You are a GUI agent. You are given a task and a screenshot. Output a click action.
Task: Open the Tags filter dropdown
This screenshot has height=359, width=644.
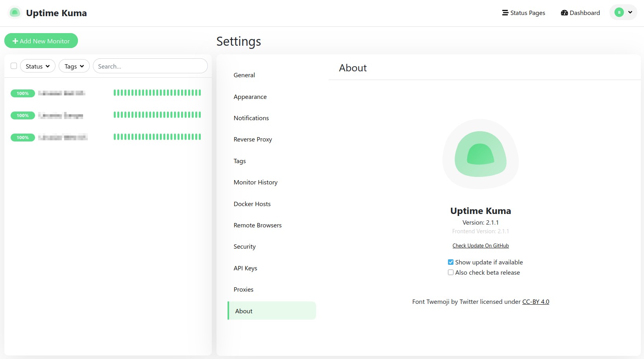(x=74, y=66)
